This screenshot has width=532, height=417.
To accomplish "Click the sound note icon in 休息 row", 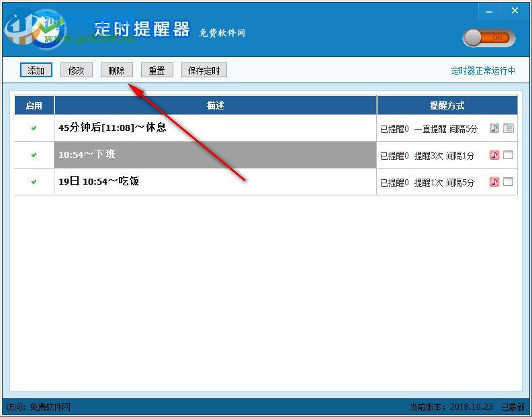I will (x=494, y=128).
